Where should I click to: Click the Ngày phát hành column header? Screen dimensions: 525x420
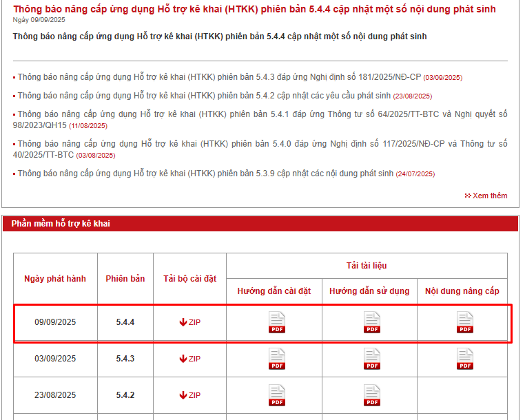tap(55, 278)
